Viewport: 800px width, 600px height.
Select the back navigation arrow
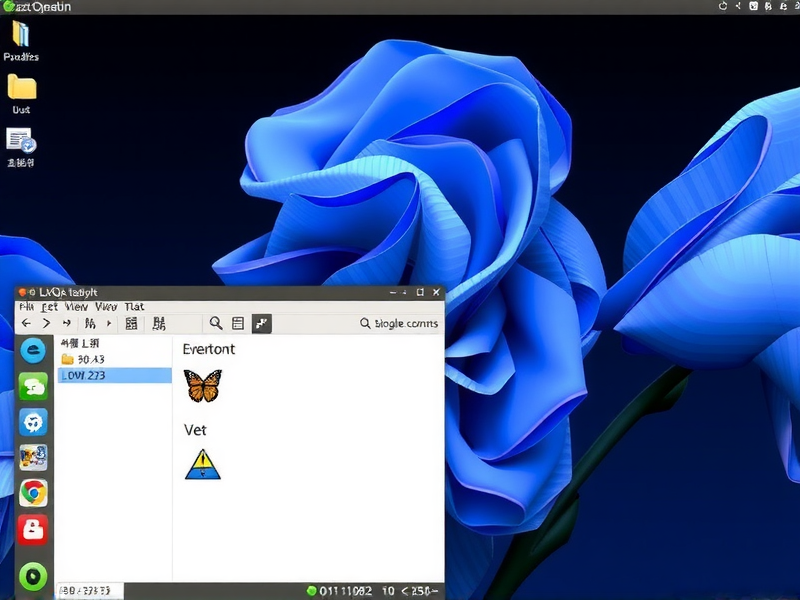tap(27, 323)
